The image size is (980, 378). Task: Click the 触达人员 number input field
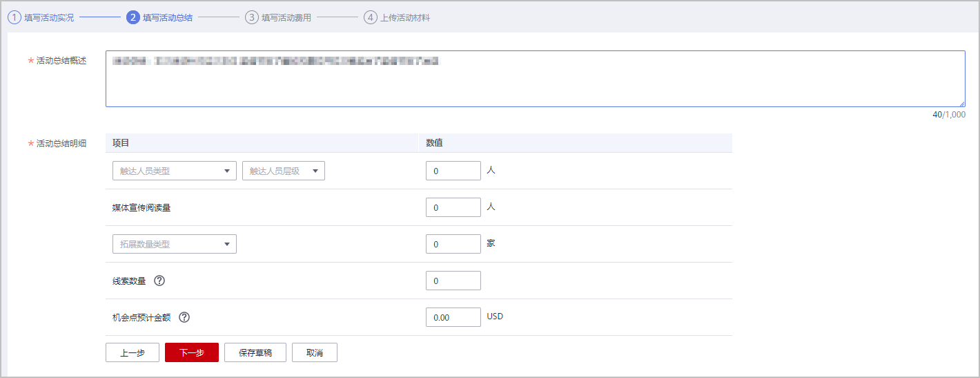tap(453, 171)
